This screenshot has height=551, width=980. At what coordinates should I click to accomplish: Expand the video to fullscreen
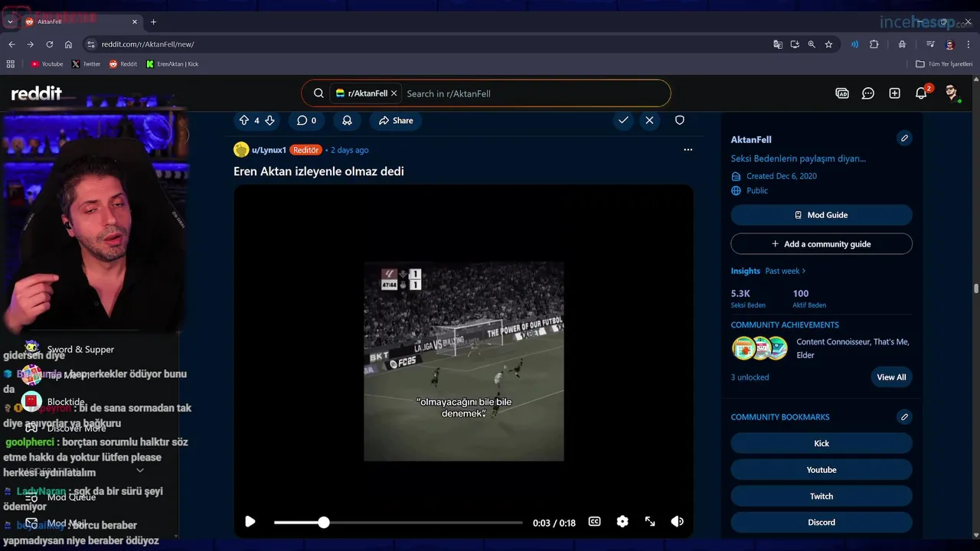pos(650,522)
